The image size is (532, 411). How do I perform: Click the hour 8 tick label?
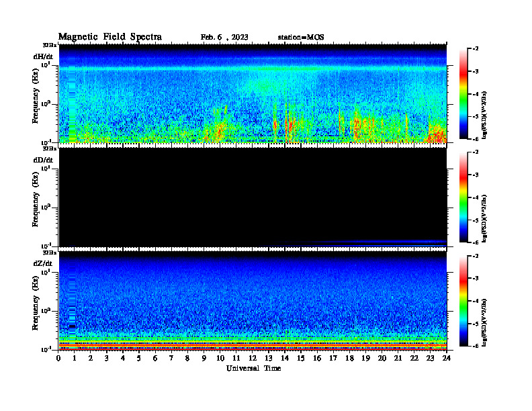click(187, 359)
